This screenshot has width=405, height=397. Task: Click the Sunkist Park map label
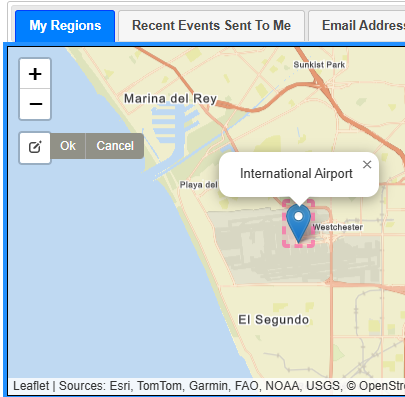pyautogui.click(x=319, y=65)
